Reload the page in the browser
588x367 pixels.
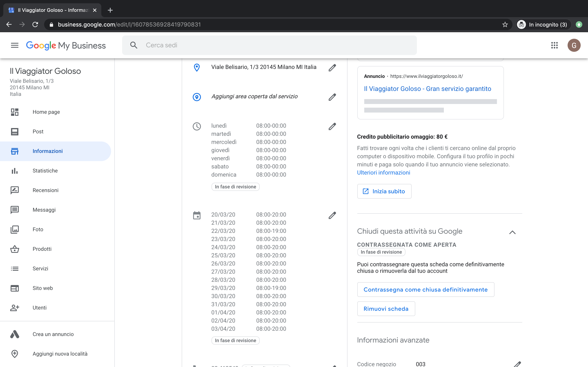35,24
